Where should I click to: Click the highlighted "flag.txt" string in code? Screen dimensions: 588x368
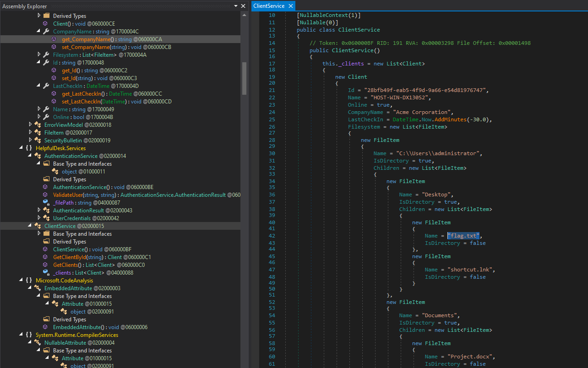point(463,236)
